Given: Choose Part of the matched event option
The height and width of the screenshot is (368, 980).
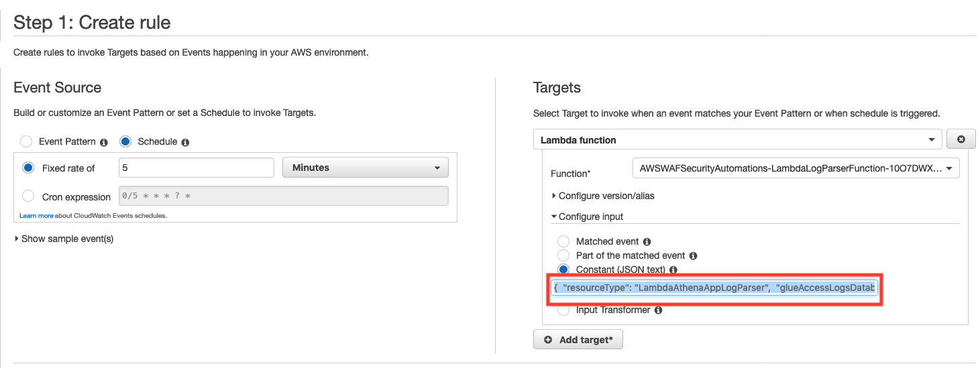Looking at the screenshot, I should click(563, 255).
